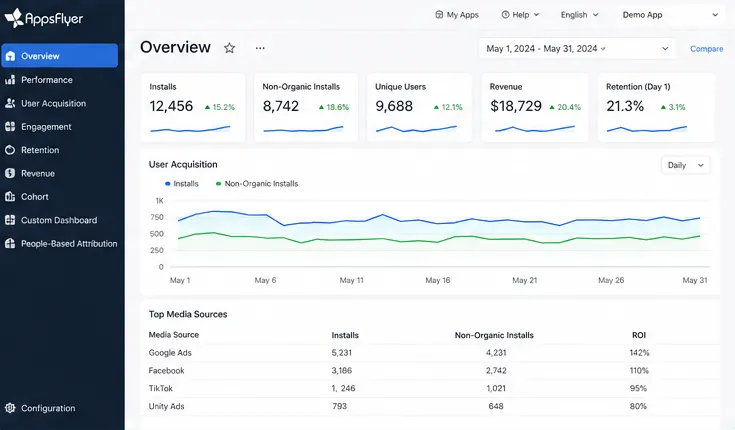Click the Retention (Day 1) sparkline
Viewport: 735px width, 430px height.
click(x=647, y=129)
